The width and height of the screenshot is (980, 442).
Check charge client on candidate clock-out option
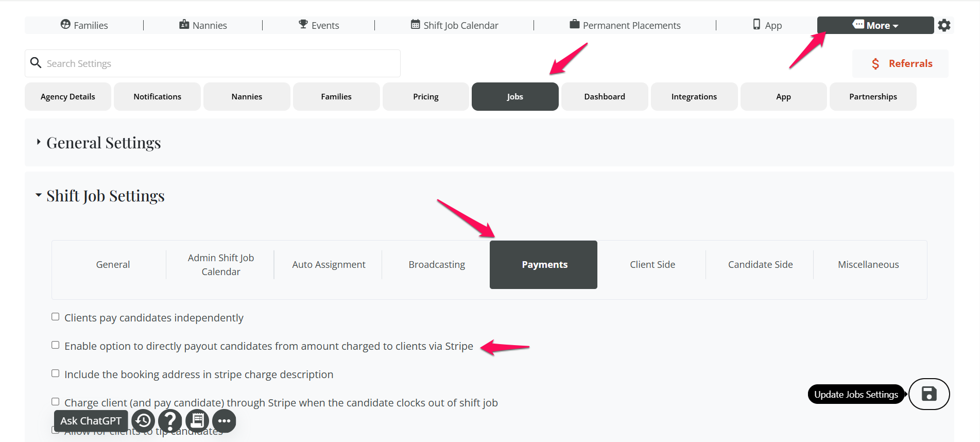click(x=56, y=402)
